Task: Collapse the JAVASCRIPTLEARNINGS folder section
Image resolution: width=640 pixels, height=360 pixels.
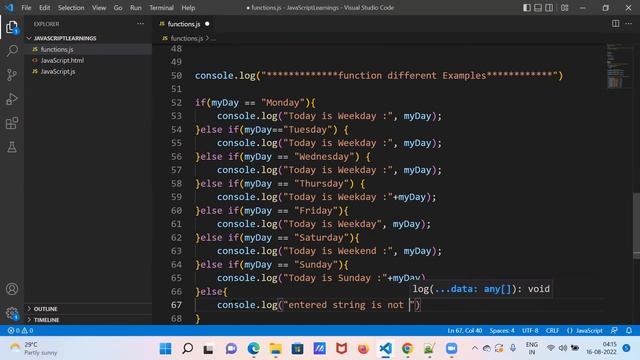Action: [64, 38]
